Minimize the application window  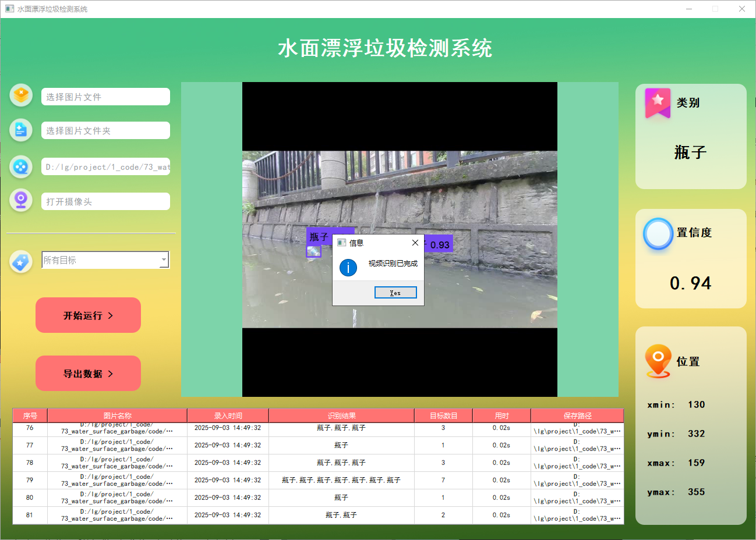[x=689, y=9]
